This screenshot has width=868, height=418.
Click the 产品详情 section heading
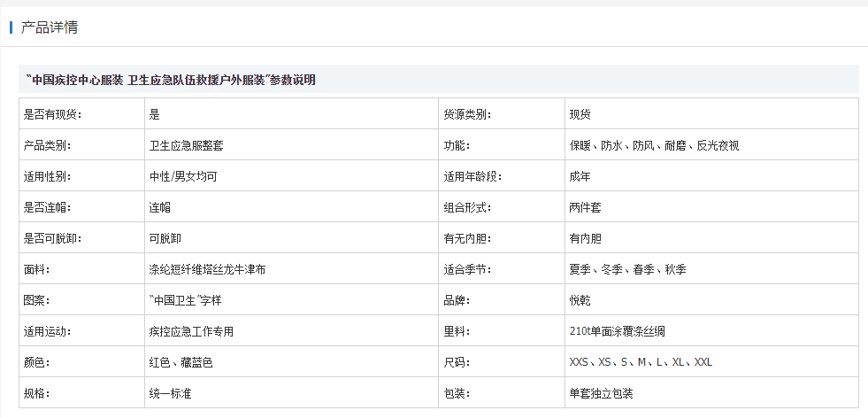(x=50, y=27)
